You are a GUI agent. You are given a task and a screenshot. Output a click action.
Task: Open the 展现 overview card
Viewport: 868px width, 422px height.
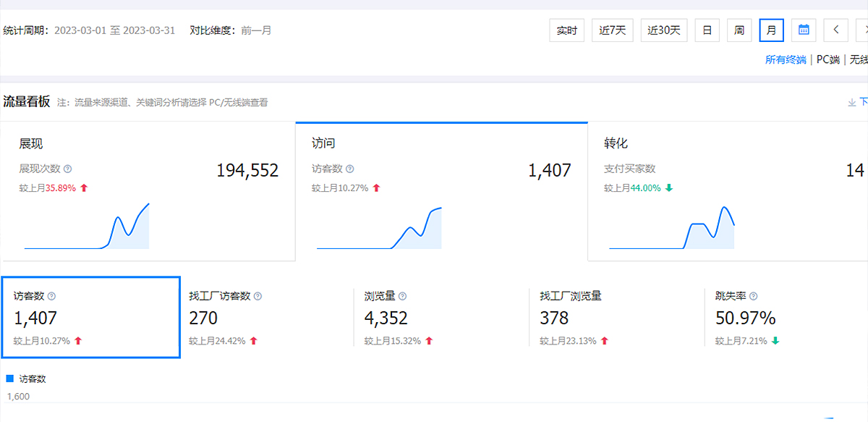(148, 192)
